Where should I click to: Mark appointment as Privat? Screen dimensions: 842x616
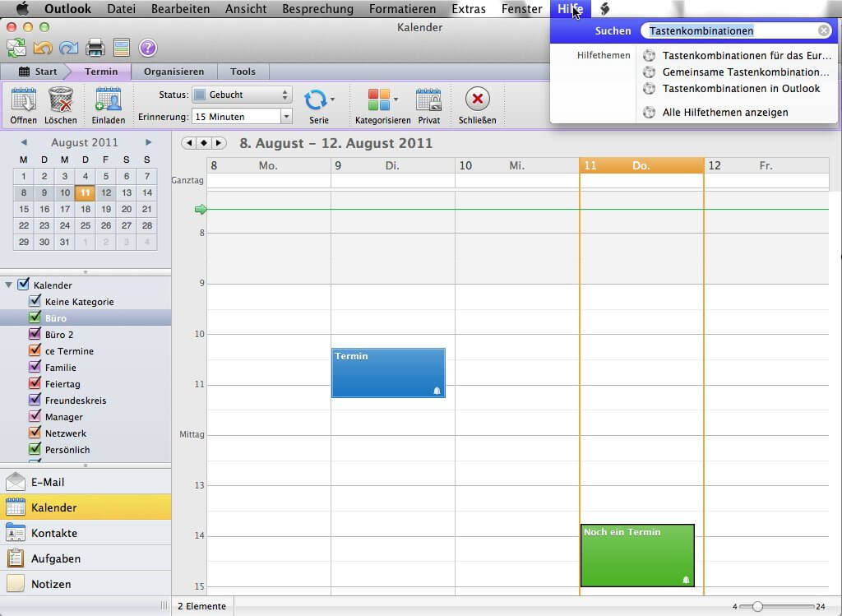click(x=428, y=106)
